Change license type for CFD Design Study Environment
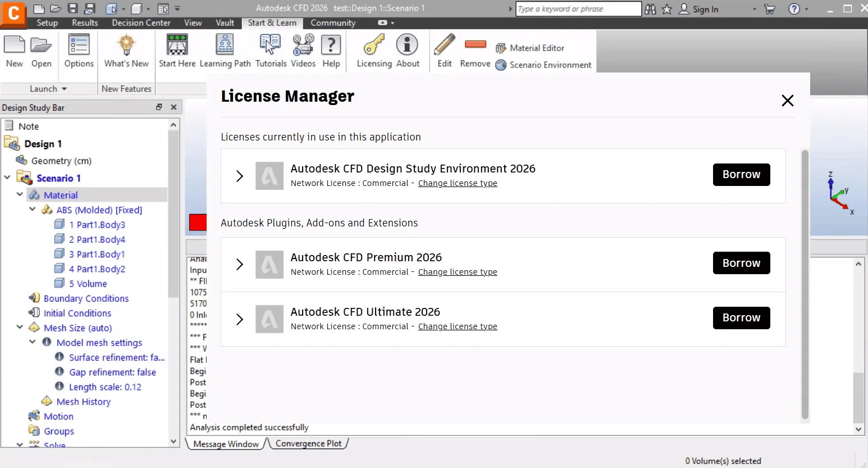 tap(458, 183)
